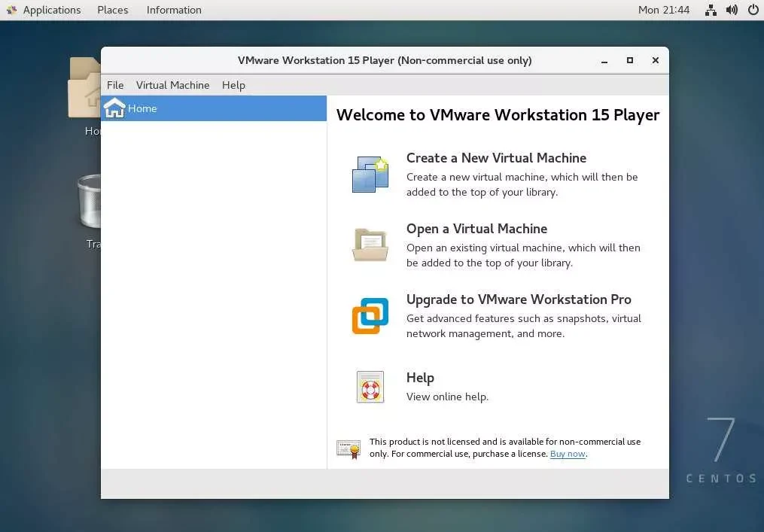Close the VMware Player window
The width and height of the screenshot is (764, 532).
click(656, 60)
